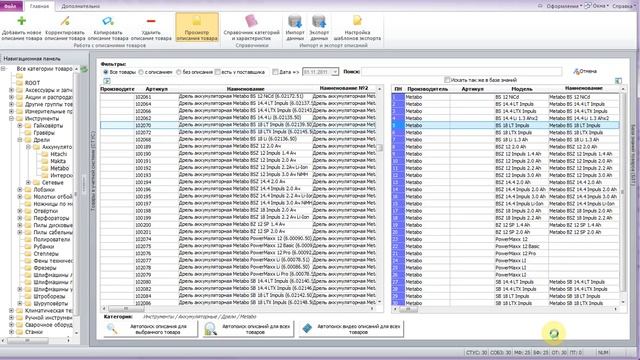Select the "Все товары" radio button
640x360 pixels.
point(106,72)
